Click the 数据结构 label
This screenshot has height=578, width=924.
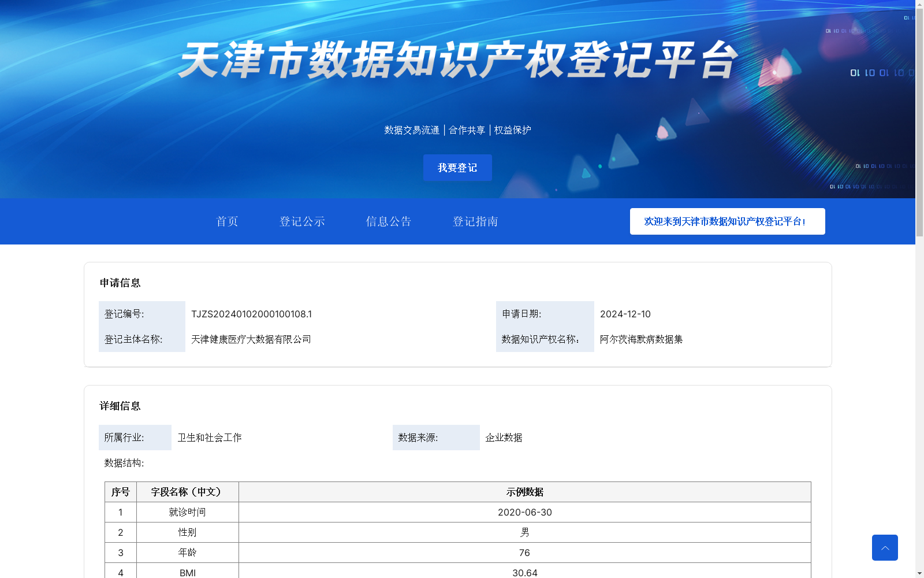click(124, 463)
